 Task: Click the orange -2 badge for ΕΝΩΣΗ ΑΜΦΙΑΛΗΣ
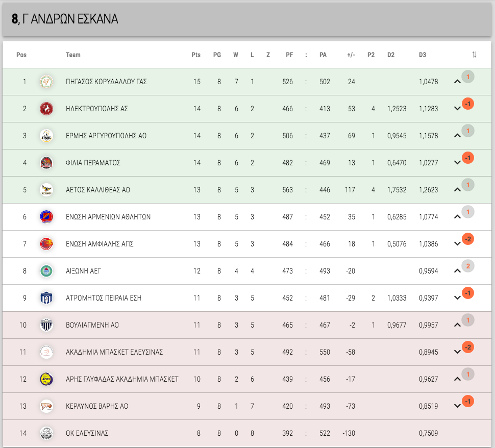(468, 239)
